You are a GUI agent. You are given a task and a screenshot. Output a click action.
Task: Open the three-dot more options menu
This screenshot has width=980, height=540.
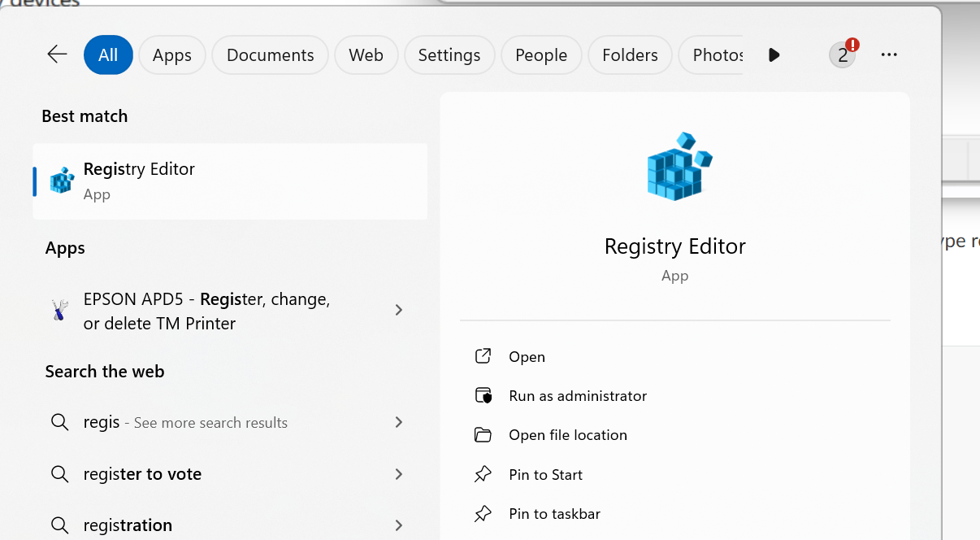[889, 54]
